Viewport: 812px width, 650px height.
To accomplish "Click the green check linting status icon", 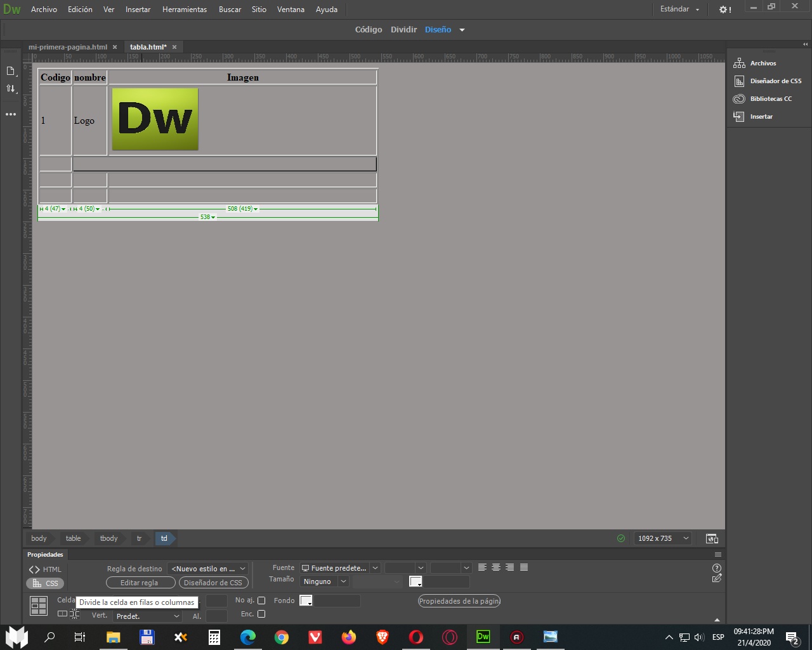I will click(621, 538).
